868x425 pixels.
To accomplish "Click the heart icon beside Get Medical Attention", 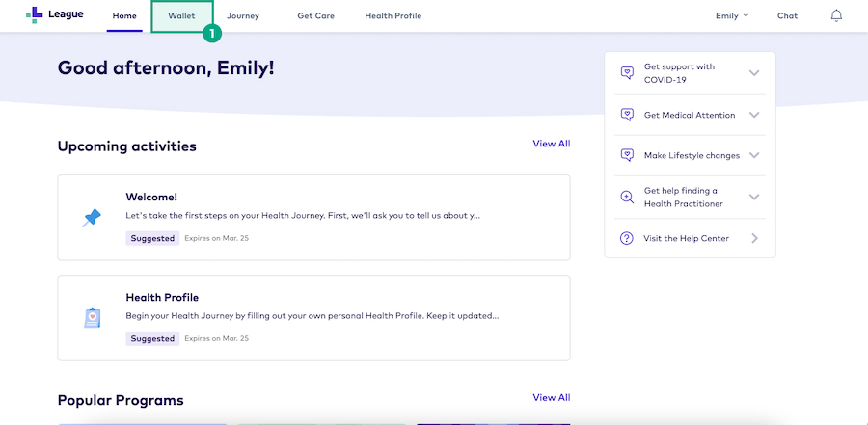I will click(x=627, y=115).
